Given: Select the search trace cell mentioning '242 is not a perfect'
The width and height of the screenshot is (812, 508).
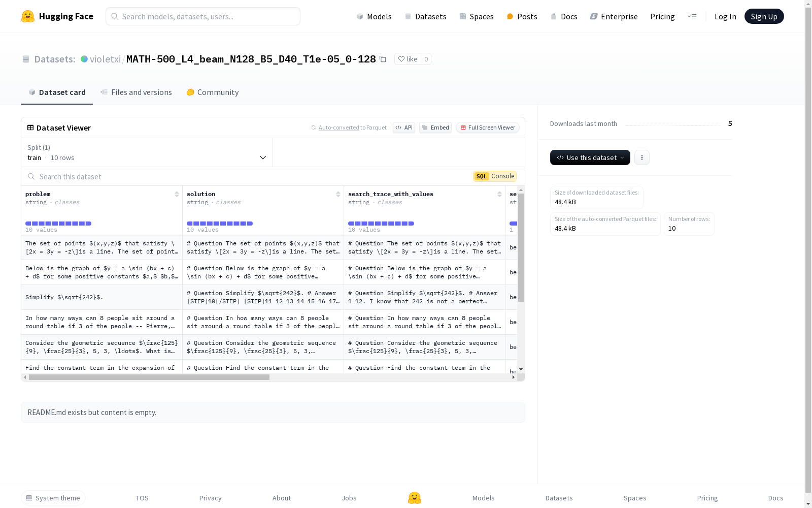Looking at the screenshot, I should 424,297.
